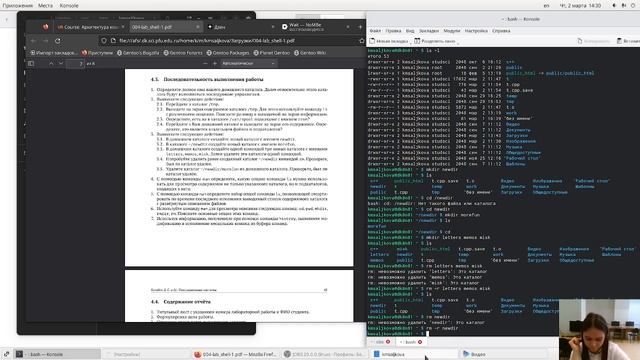640x360 pixels.
Task: Open Konsole Правка menu
Action: point(393,31)
